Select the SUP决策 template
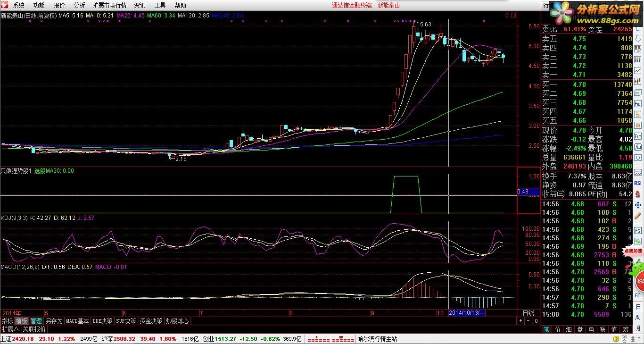Screen dimensions: 644x344 [126, 321]
